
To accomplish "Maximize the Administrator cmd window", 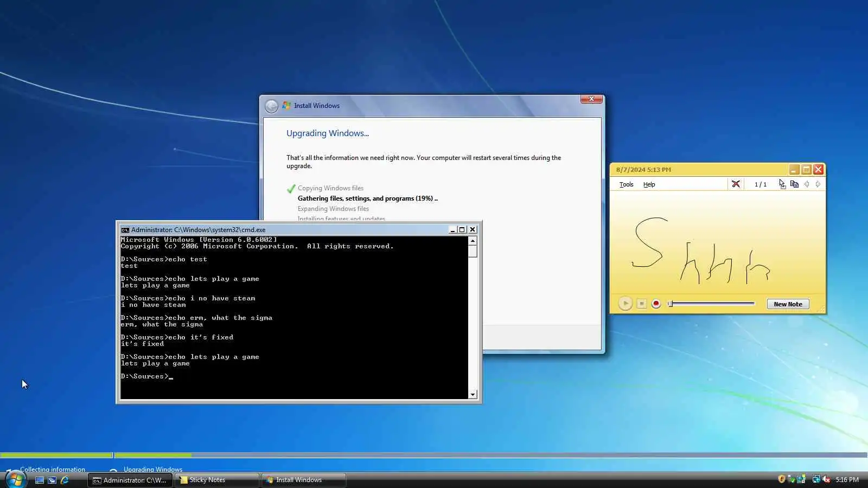I will point(462,230).
